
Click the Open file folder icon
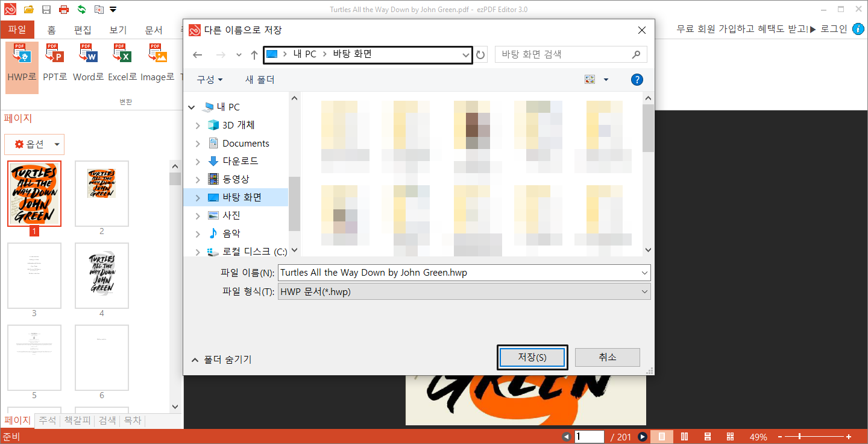tap(28, 10)
